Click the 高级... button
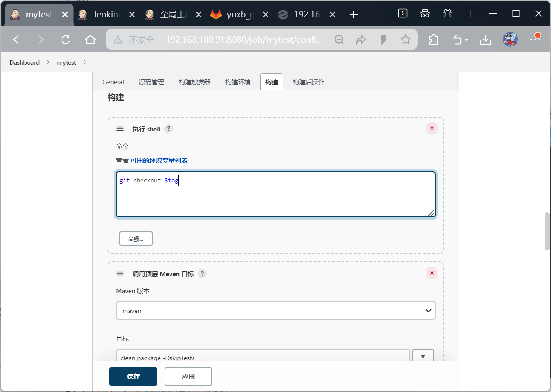551x392 pixels. (136, 239)
